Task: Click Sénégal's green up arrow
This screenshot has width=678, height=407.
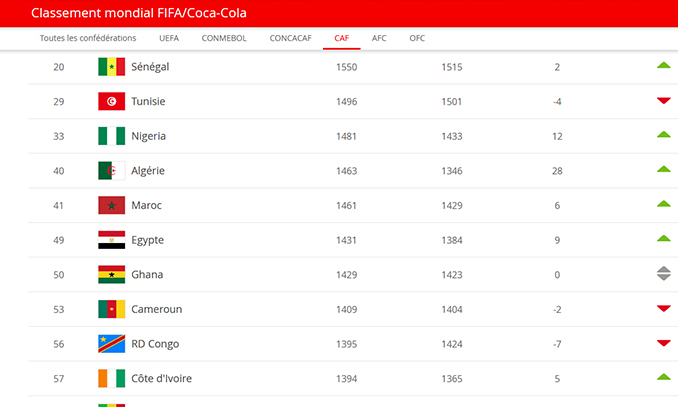Action: pos(664,65)
